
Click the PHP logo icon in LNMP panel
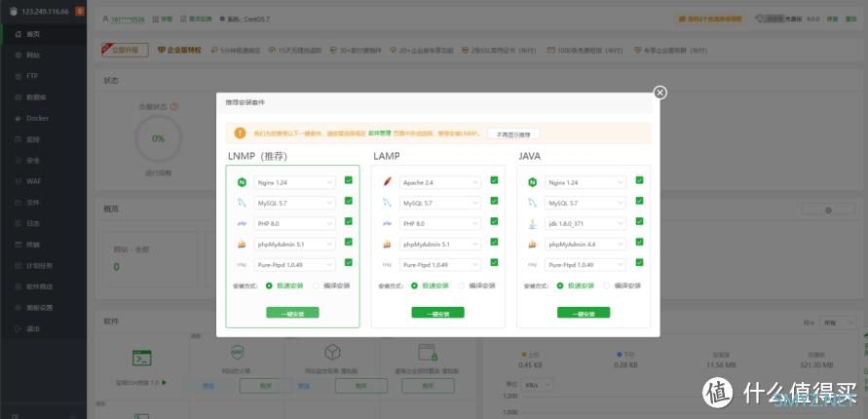242,223
